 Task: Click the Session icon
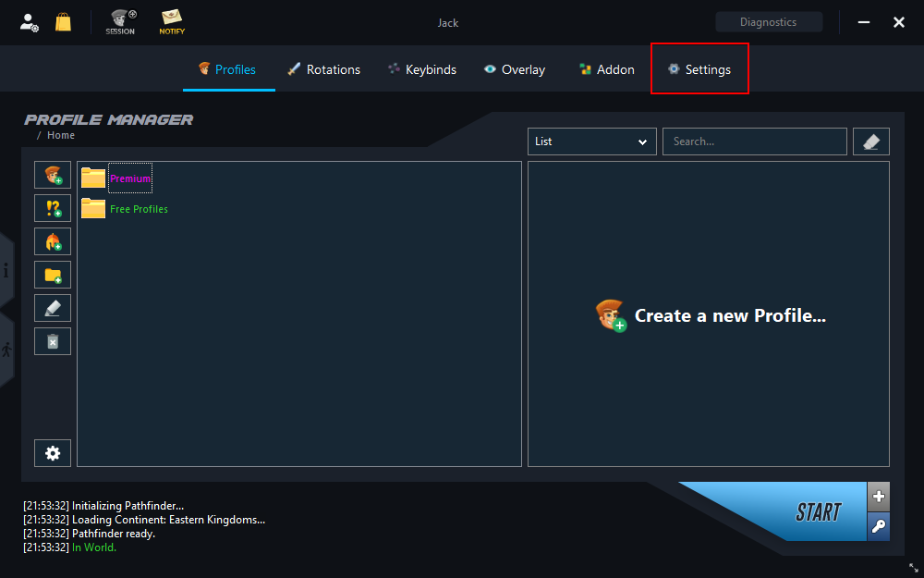tap(120, 22)
